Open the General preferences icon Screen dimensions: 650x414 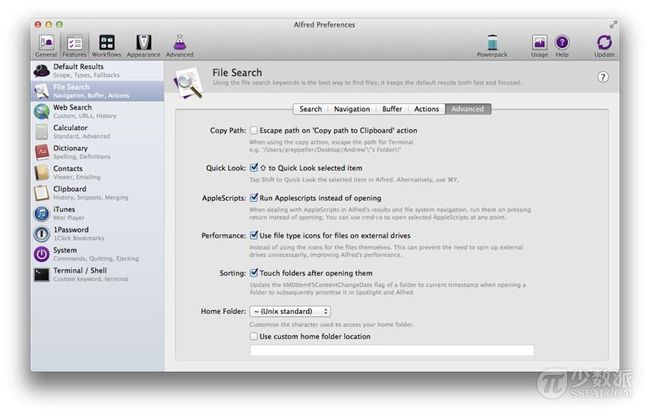(46, 43)
